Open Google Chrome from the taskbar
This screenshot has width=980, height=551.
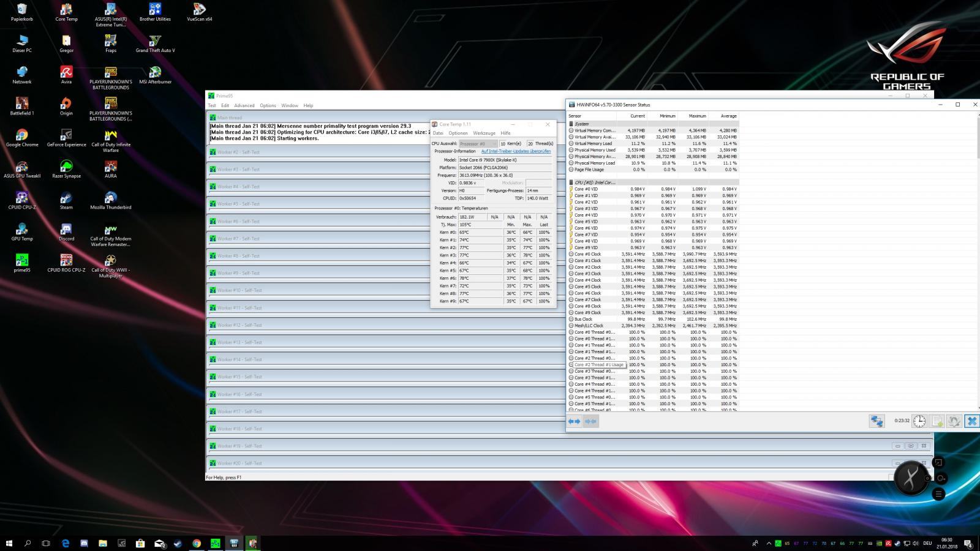[197, 543]
